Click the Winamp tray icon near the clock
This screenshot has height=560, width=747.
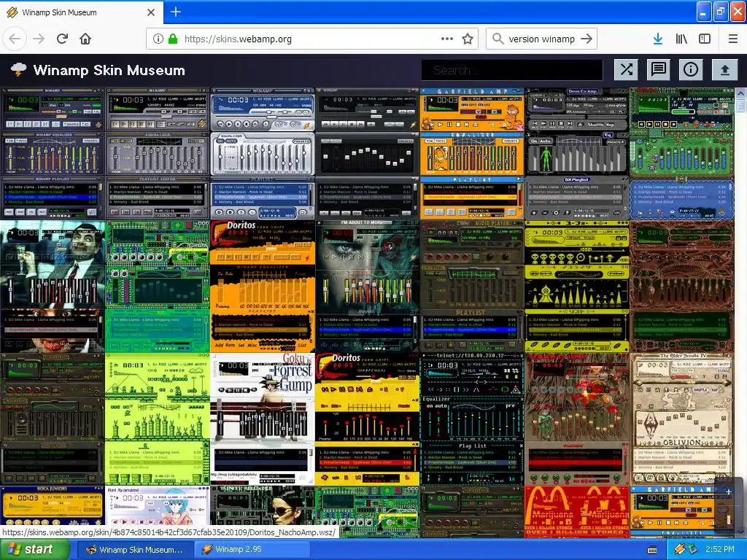pyautogui.click(x=679, y=550)
